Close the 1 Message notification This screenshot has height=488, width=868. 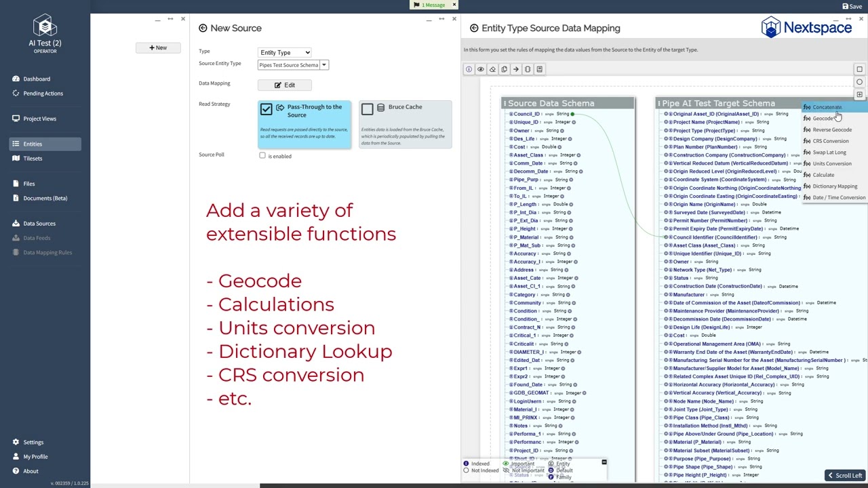(454, 5)
